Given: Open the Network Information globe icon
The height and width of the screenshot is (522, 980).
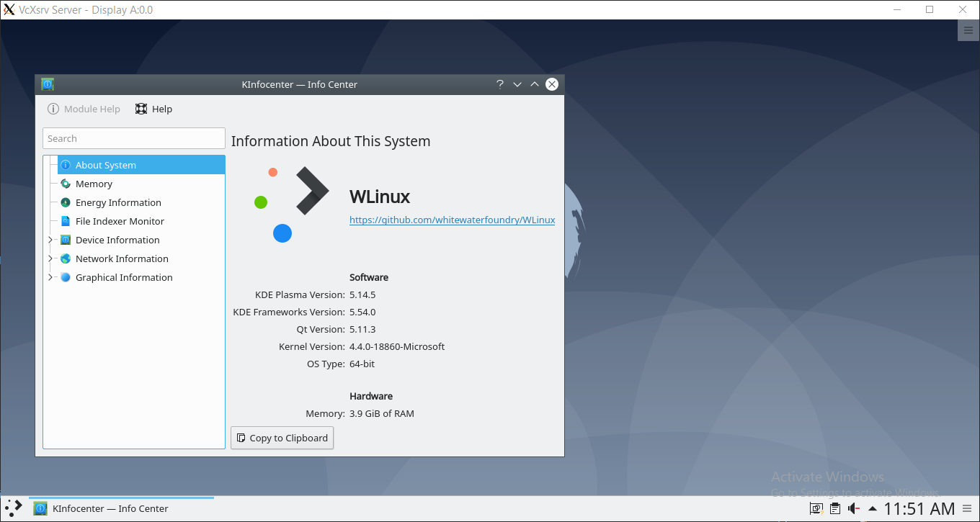Looking at the screenshot, I should 66,258.
